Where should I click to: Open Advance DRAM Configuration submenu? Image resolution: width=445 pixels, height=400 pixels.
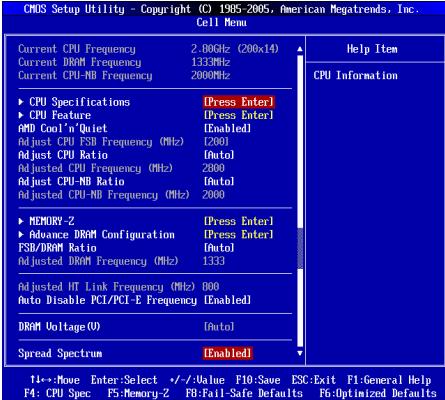(x=102, y=235)
